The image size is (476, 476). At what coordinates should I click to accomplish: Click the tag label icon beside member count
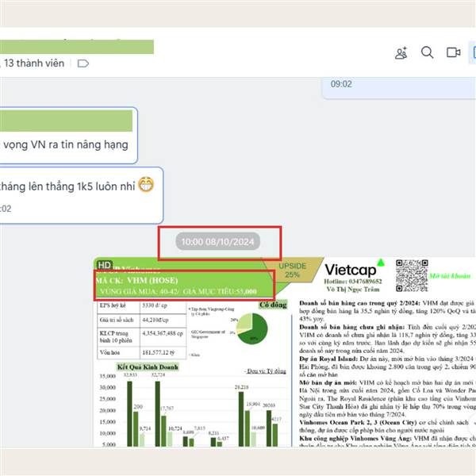tap(83, 63)
